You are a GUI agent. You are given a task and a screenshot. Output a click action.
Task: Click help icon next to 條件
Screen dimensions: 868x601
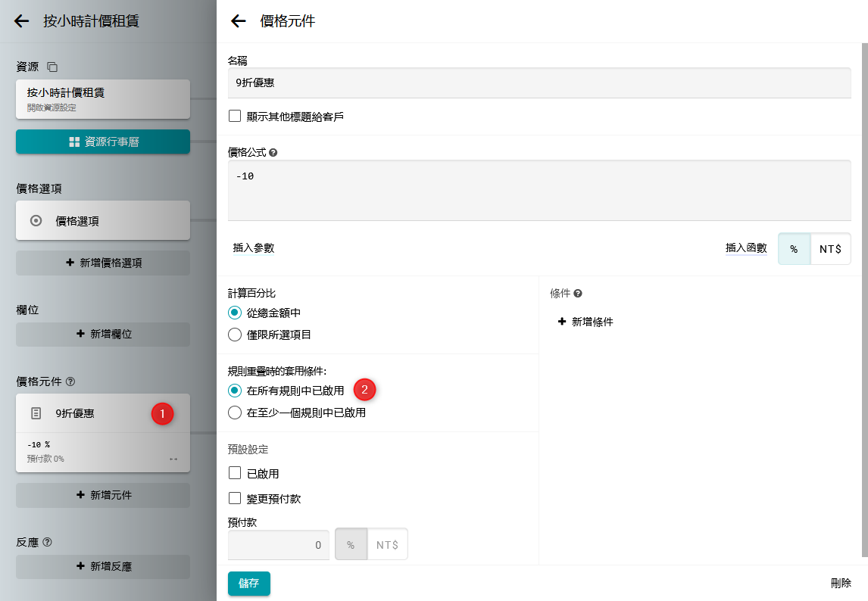578,294
